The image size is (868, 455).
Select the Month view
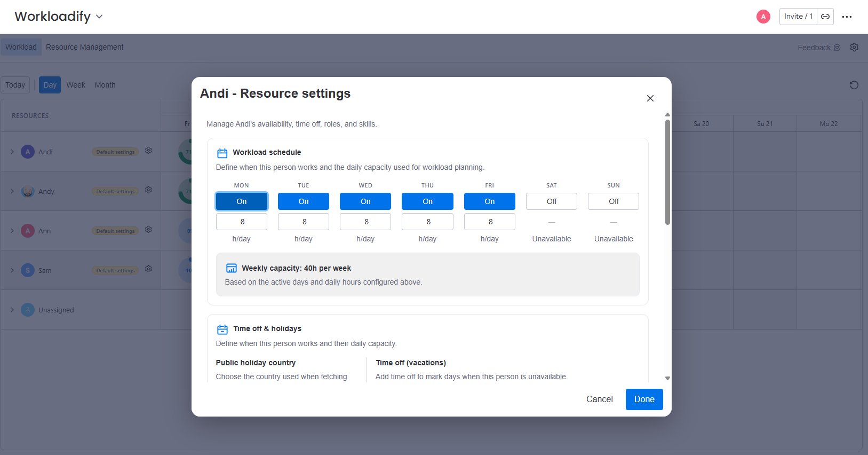pos(105,85)
